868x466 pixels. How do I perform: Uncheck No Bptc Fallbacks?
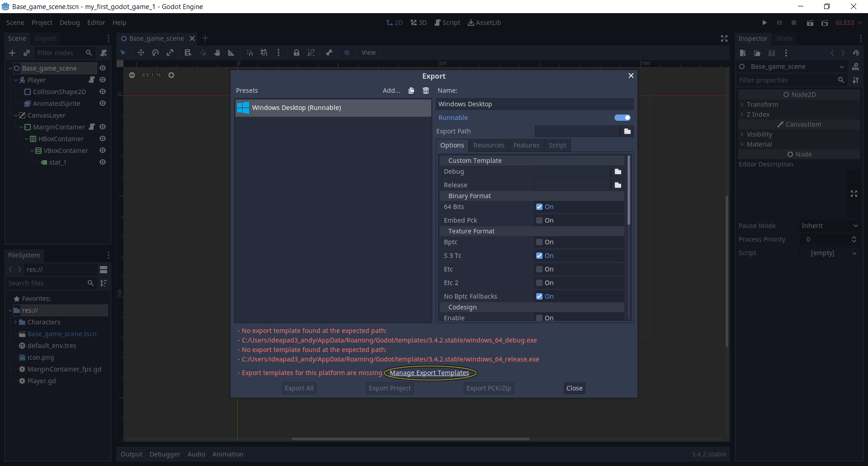point(539,296)
